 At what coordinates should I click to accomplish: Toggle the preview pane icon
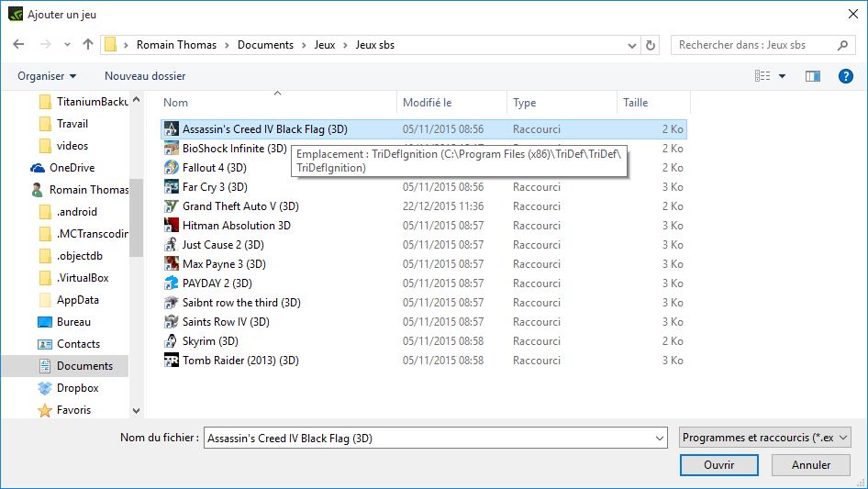click(812, 76)
